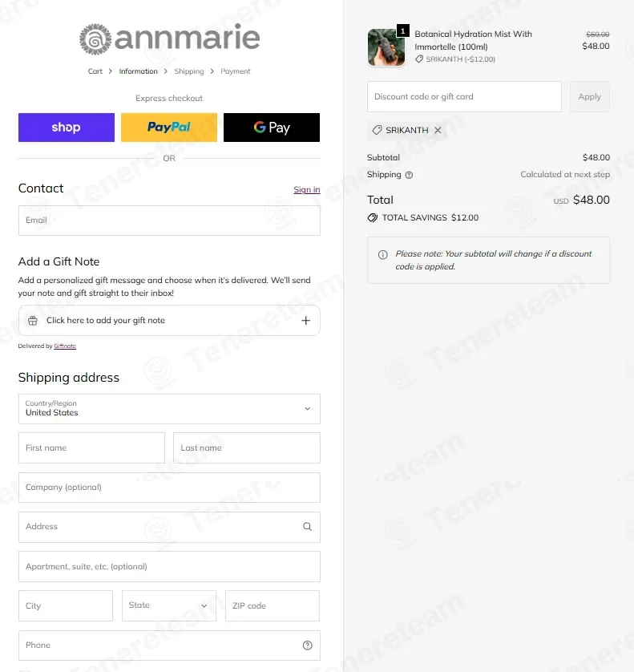Viewport: 634px width, 672px height.
Task: Click the annmarie logo
Action: [x=169, y=38]
